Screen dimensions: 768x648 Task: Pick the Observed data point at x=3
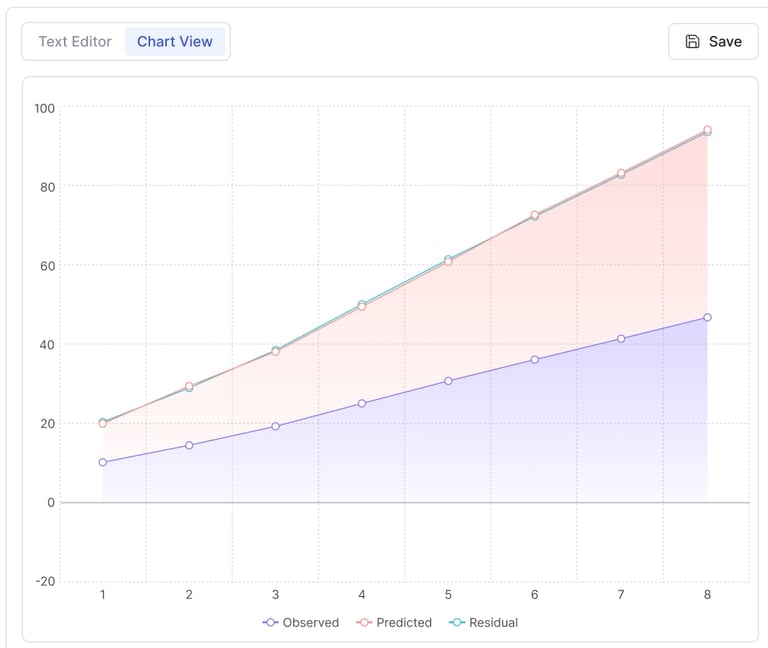(276, 426)
